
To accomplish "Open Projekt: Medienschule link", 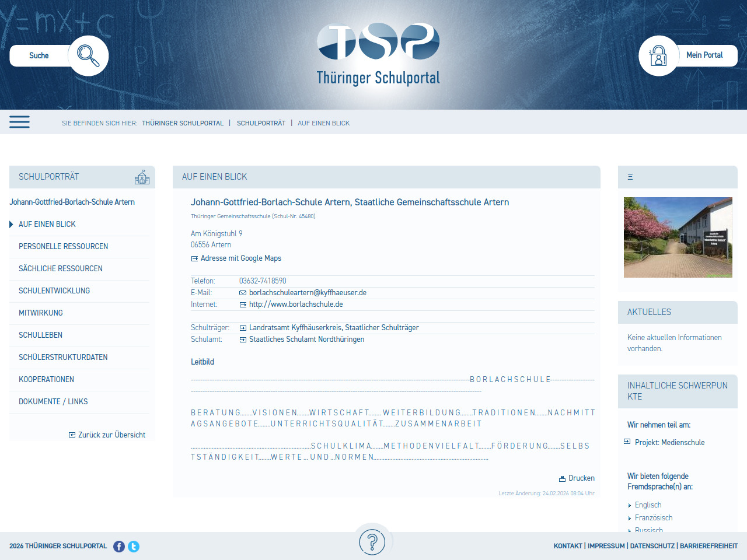I will point(669,443).
